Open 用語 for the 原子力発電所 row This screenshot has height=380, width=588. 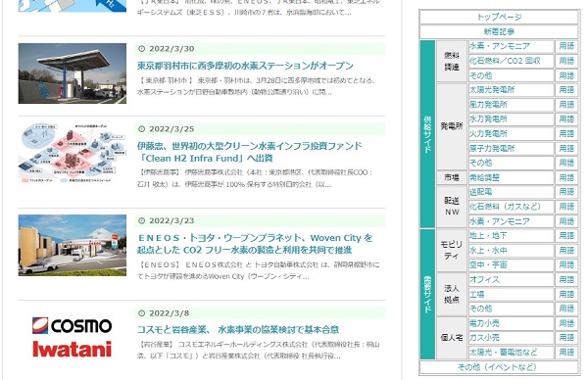[566, 149]
